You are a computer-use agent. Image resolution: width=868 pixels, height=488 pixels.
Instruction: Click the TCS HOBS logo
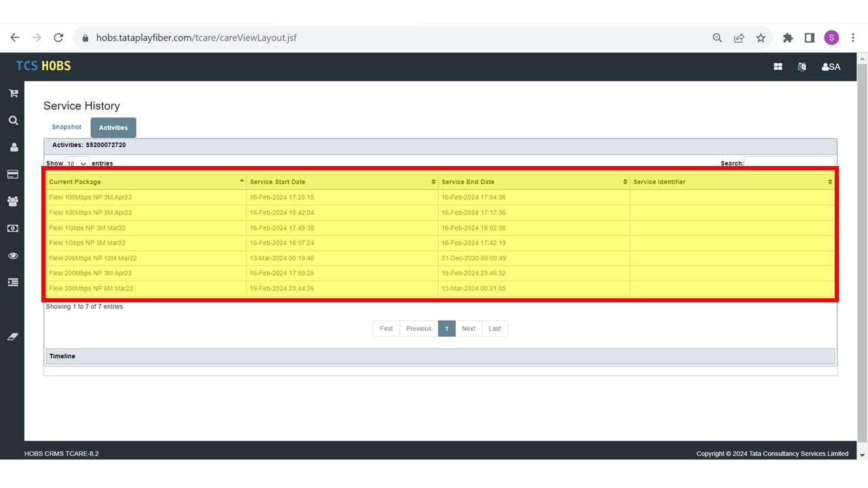(43, 66)
